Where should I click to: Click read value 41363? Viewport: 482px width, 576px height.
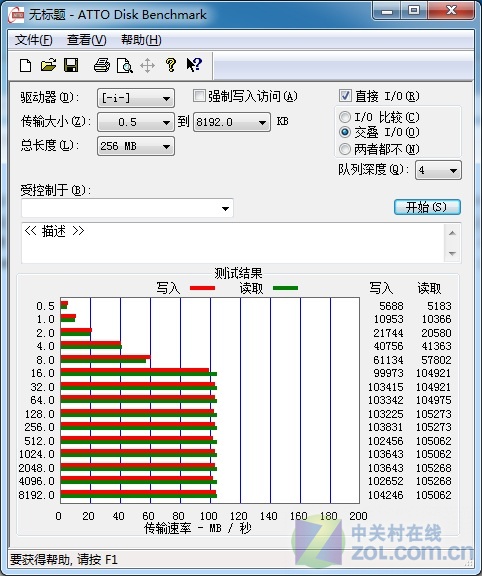pos(436,346)
